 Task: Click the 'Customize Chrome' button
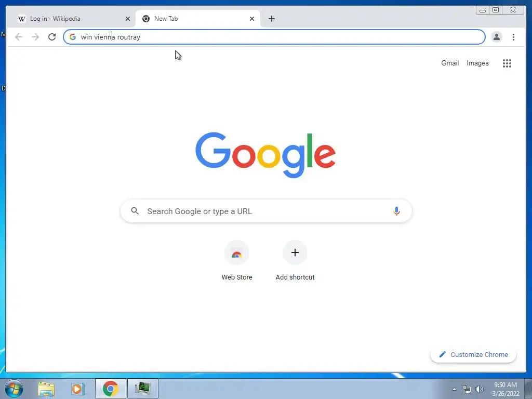pyautogui.click(x=473, y=354)
